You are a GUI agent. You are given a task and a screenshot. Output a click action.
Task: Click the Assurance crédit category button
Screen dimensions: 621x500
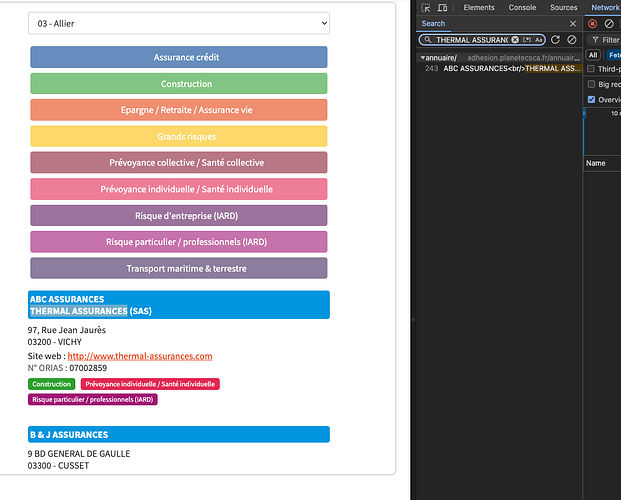179,57
